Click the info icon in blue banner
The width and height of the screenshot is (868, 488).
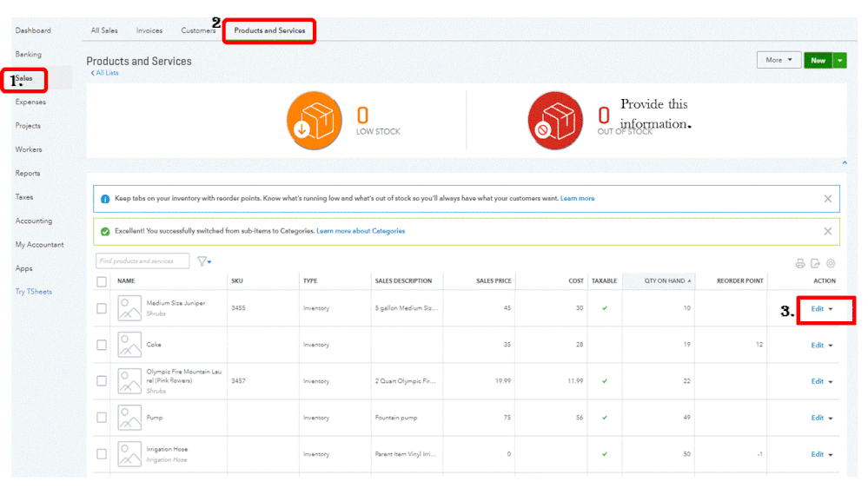tap(104, 199)
